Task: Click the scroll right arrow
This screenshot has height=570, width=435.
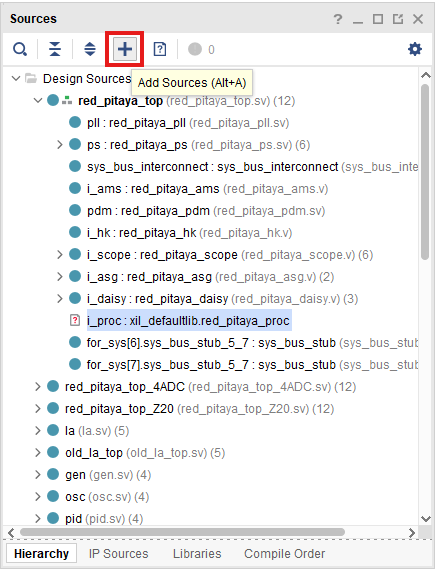Action: pos(411,533)
